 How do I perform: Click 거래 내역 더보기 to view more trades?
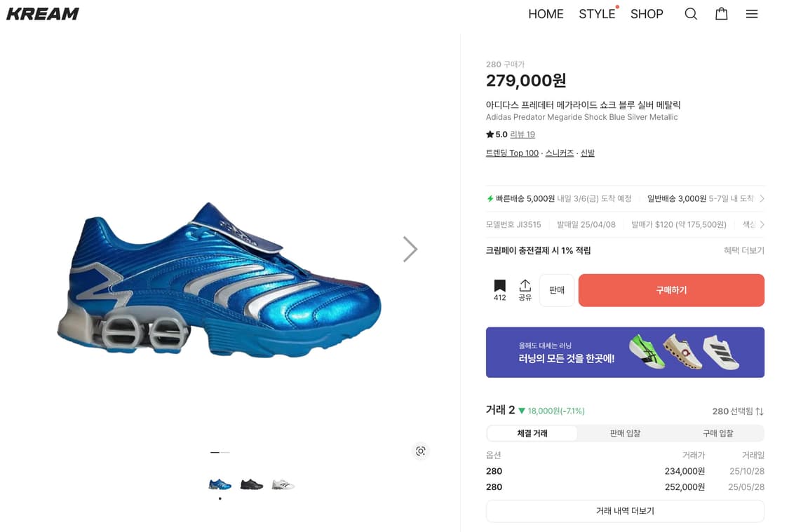(x=625, y=512)
